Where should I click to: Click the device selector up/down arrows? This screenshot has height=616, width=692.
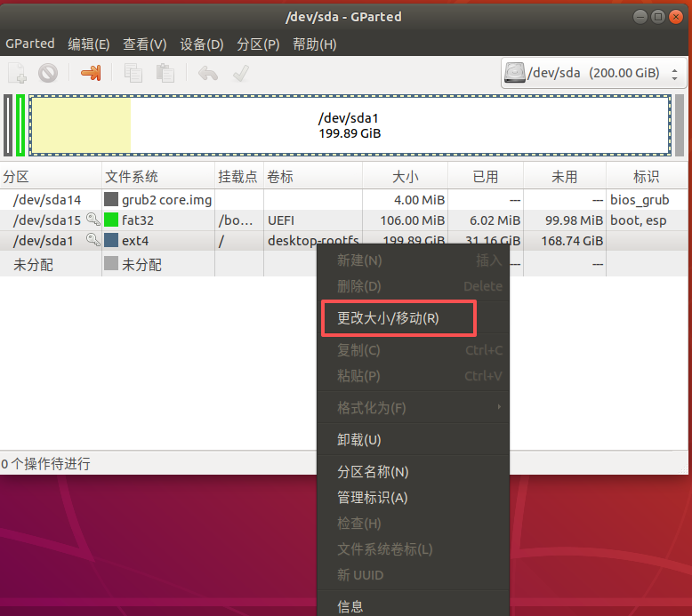[x=674, y=74]
